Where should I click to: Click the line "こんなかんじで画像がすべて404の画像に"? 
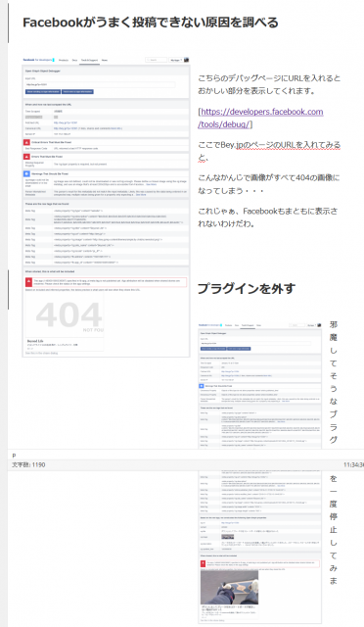pos(268,177)
